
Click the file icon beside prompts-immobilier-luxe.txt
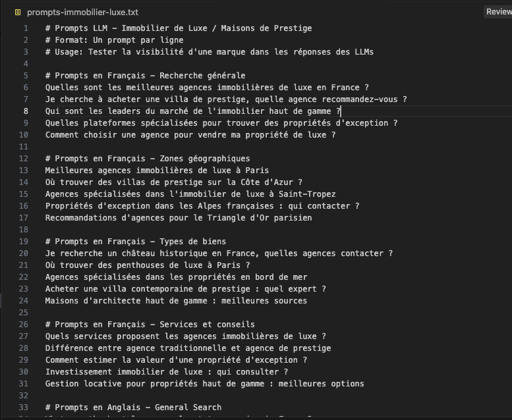pyautogui.click(x=18, y=13)
